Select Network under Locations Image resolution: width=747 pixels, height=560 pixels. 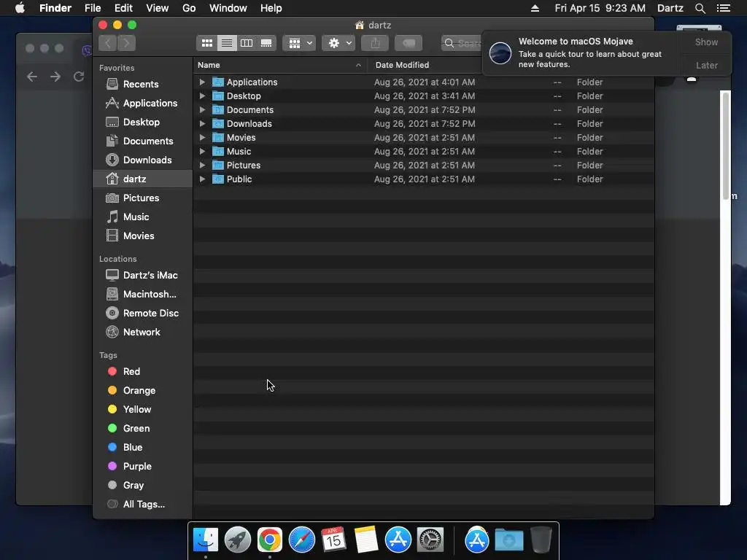coord(142,332)
